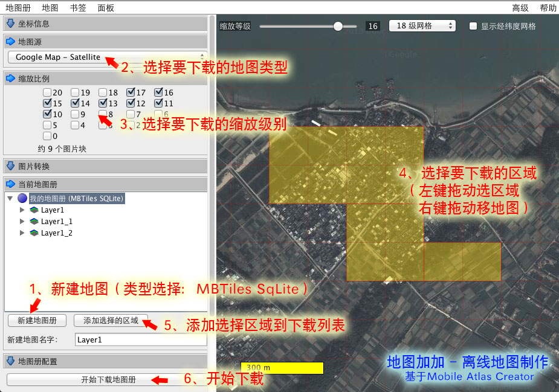Uncheck zoom level 17 checkbox
559x392 pixels.
point(131,92)
